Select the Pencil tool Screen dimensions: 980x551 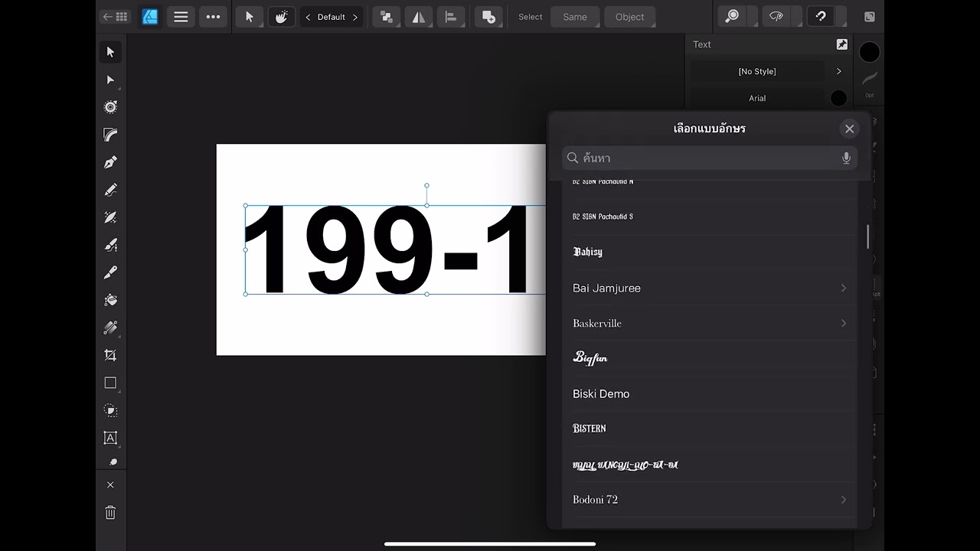point(110,190)
